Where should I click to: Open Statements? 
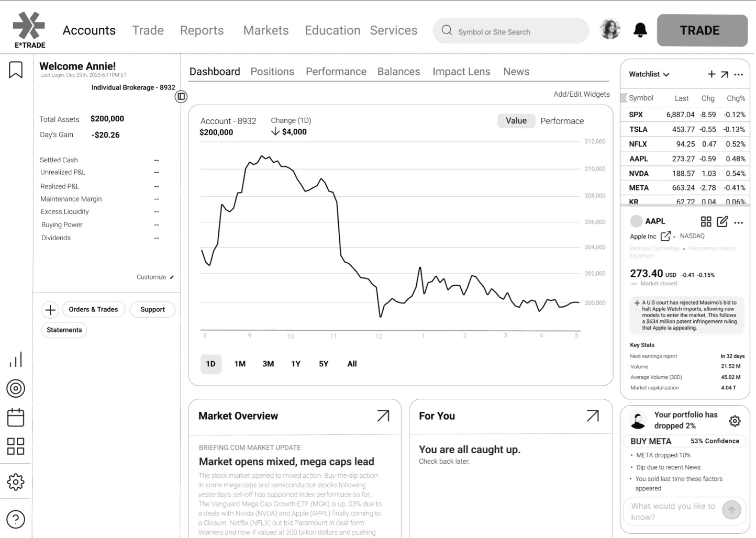pyautogui.click(x=64, y=330)
